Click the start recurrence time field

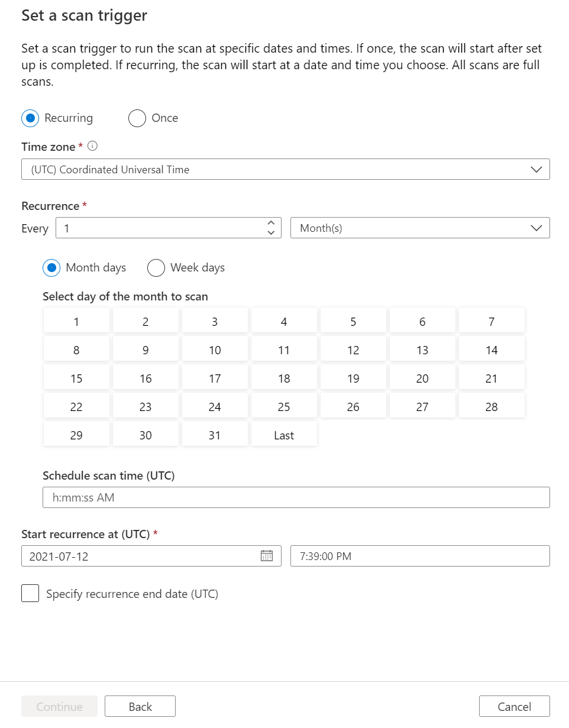420,556
